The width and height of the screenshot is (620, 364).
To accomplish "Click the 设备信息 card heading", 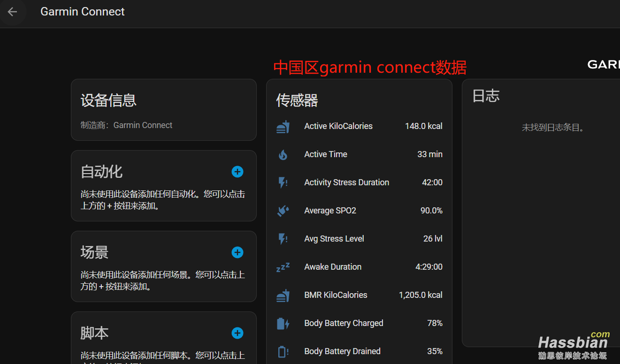I will click(x=108, y=100).
